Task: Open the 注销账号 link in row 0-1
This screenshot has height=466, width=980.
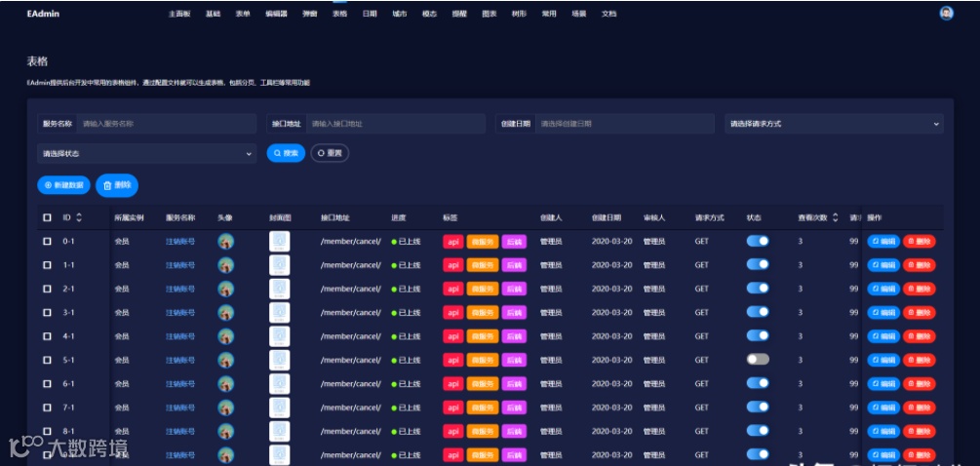Action: pyautogui.click(x=180, y=241)
